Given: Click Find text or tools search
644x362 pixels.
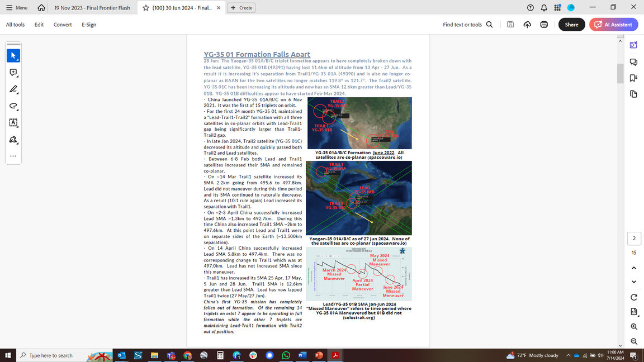Looking at the screenshot, I should [467, 25].
